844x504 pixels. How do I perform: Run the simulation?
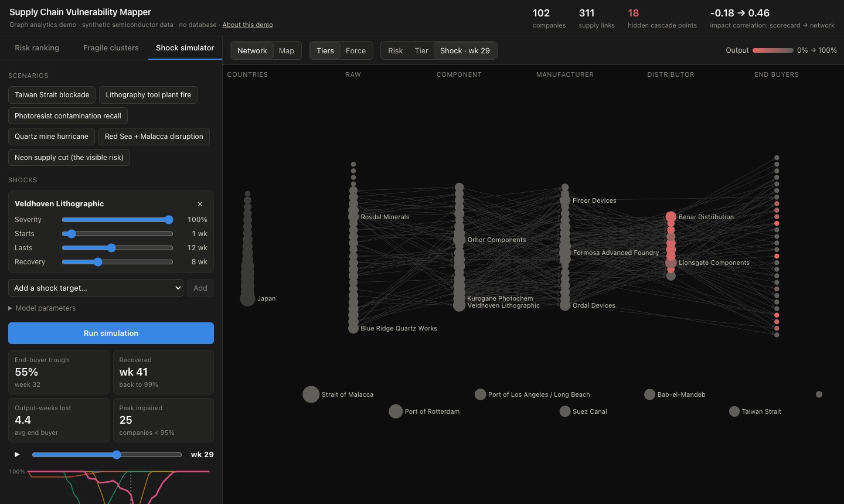click(x=111, y=333)
